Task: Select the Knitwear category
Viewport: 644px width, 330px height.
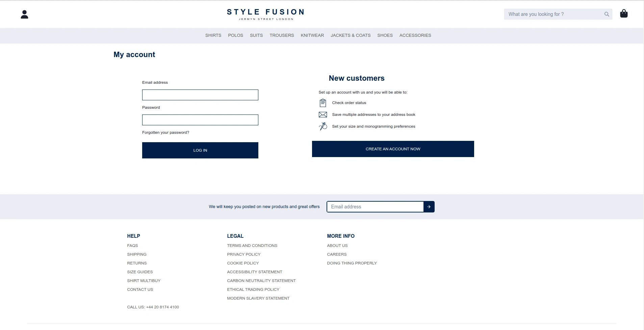Action: coord(312,35)
